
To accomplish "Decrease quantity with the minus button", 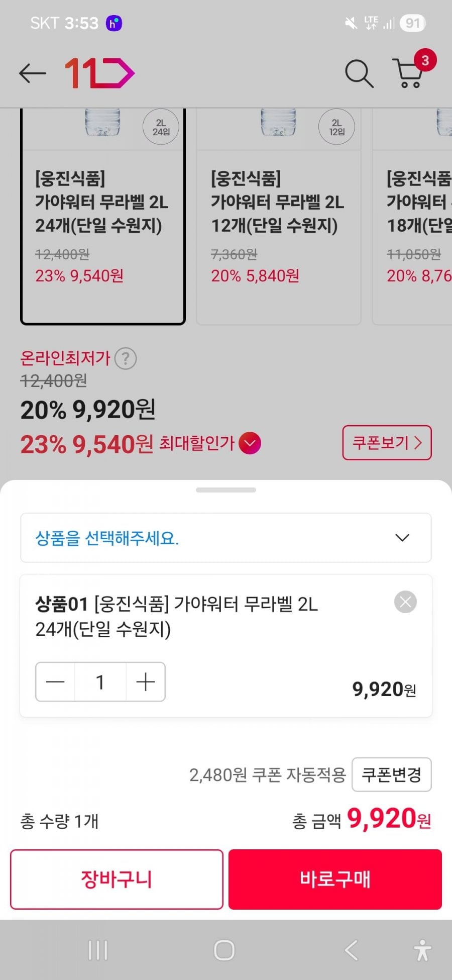I will coord(55,682).
